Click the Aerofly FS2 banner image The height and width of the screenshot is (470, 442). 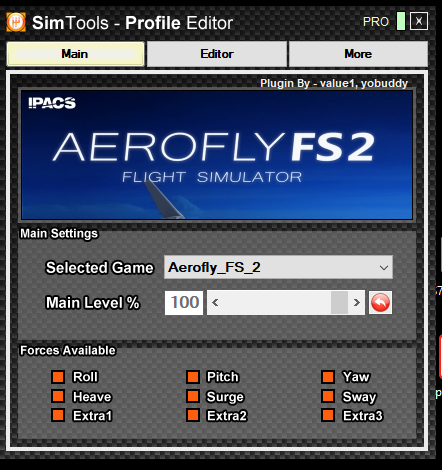tap(217, 155)
